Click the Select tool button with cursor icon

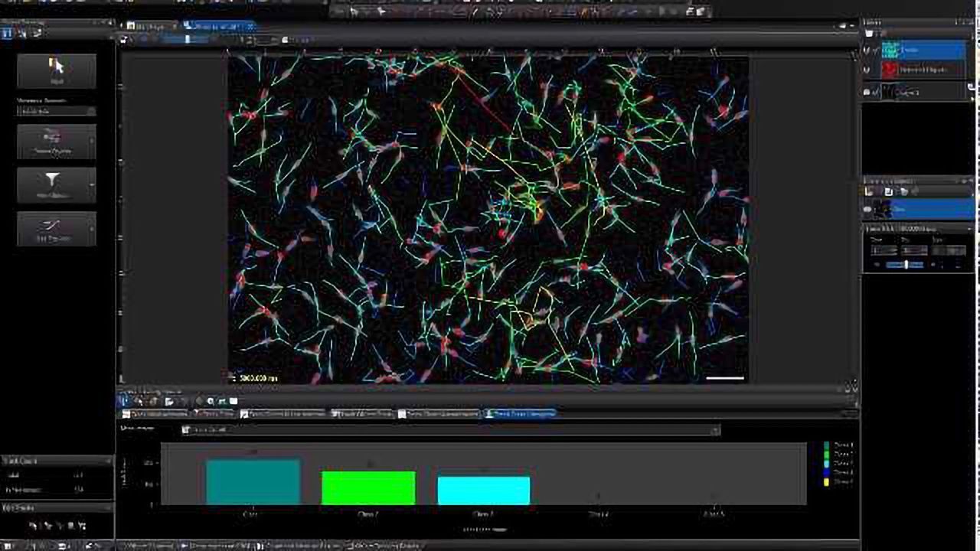pos(57,70)
